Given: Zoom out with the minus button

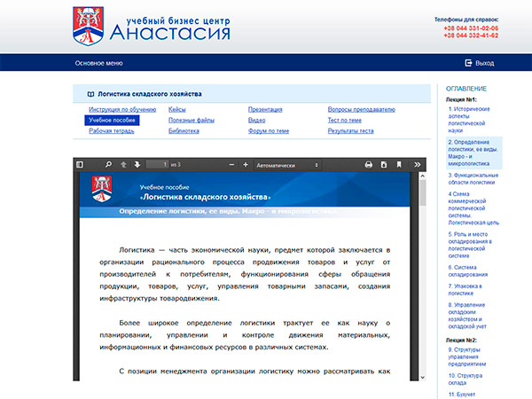Looking at the screenshot, I should pyautogui.click(x=232, y=165).
